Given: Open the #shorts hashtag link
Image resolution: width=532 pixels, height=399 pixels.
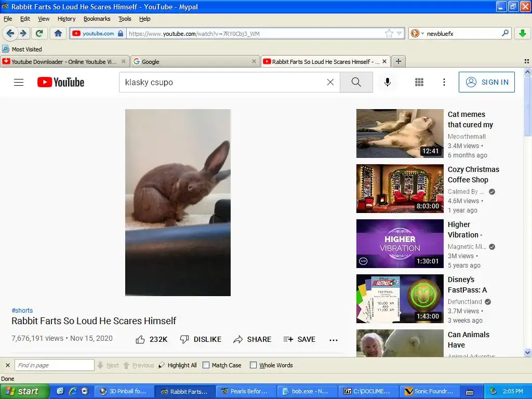Looking at the screenshot, I should [x=22, y=311].
